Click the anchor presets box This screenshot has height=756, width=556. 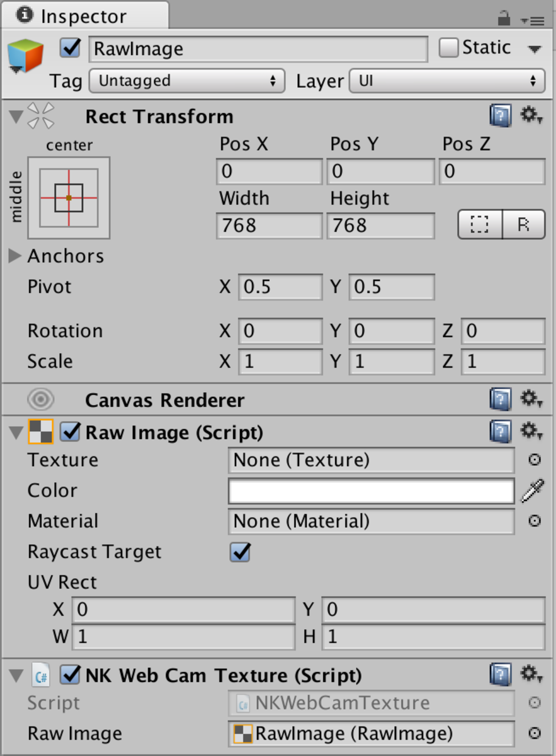coord(69,198)
